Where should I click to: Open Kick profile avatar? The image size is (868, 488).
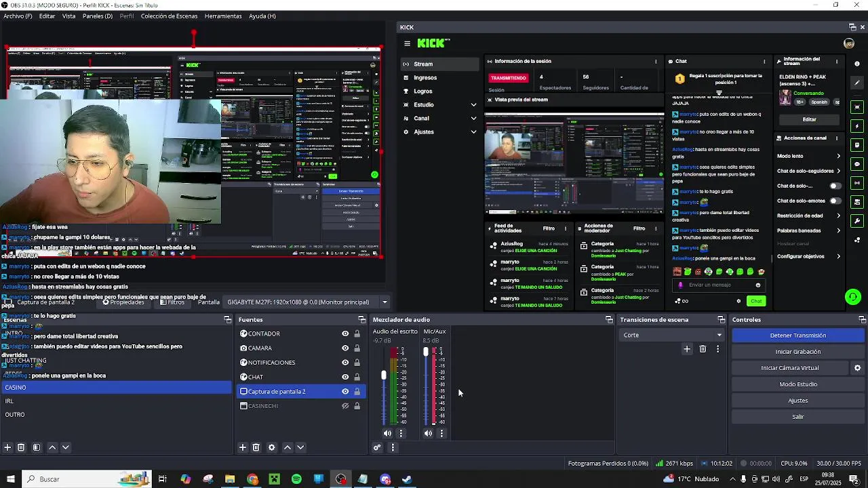(x=849, y=43)
